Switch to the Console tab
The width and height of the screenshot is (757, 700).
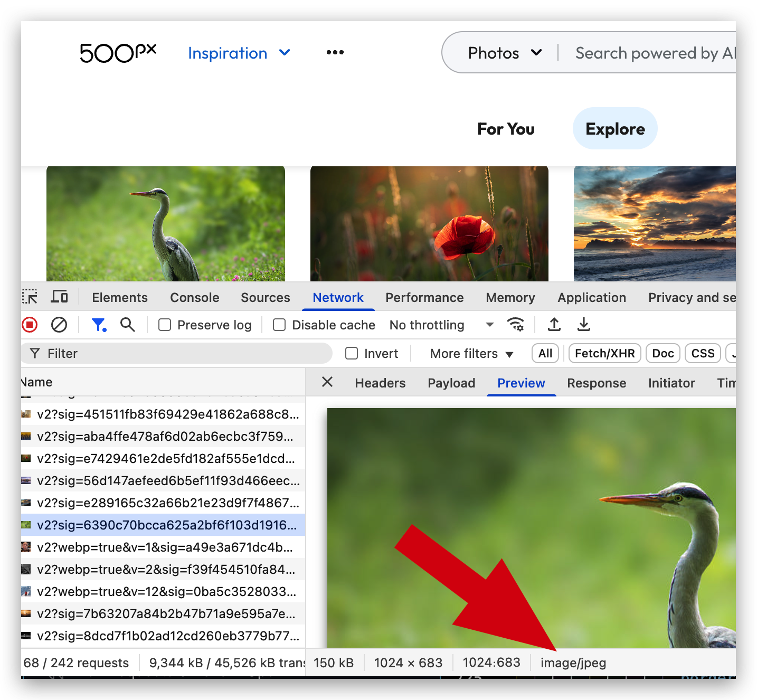point(194,298)
